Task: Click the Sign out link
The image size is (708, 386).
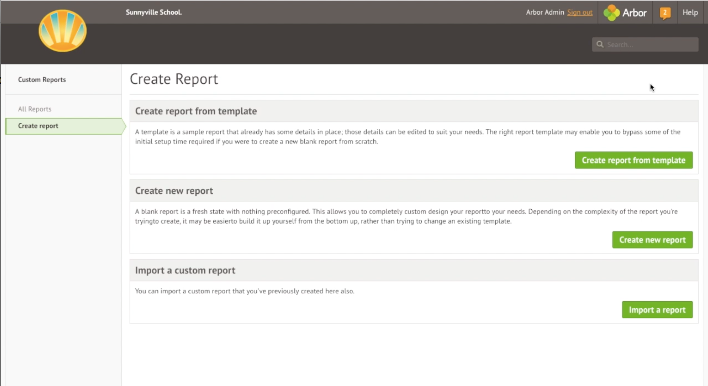Action: 580,13
